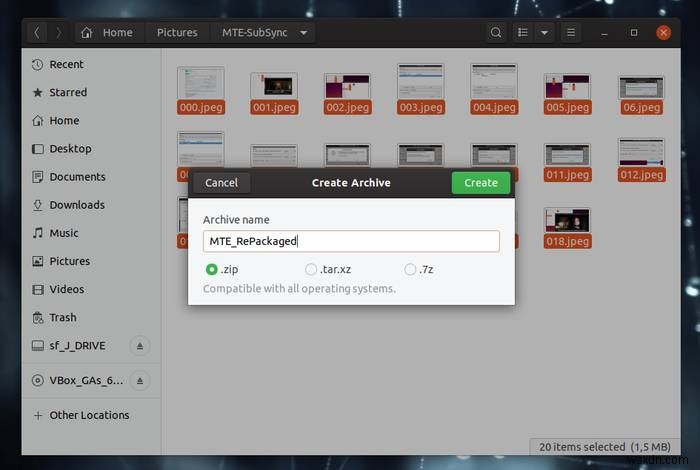Viewport: 700px width, 470px height.
Task: Open Other Locations in sidebar
Action: click(x=91, y=415)
